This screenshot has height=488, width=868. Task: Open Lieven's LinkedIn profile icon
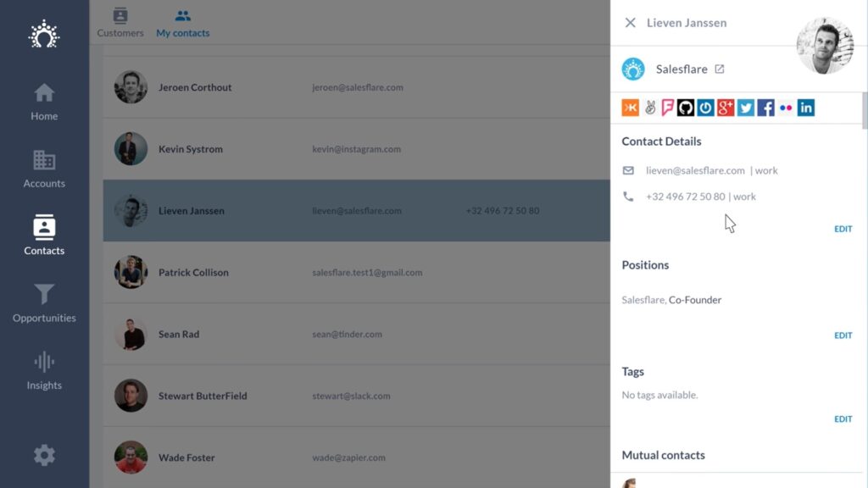(x=806, y=108)
